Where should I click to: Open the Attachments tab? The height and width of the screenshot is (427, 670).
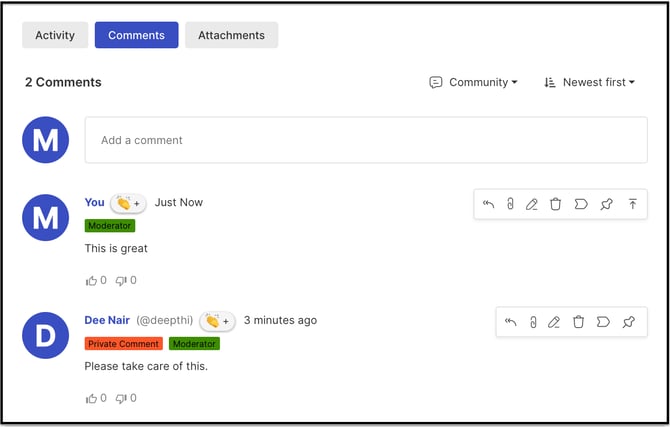(232, 35)
